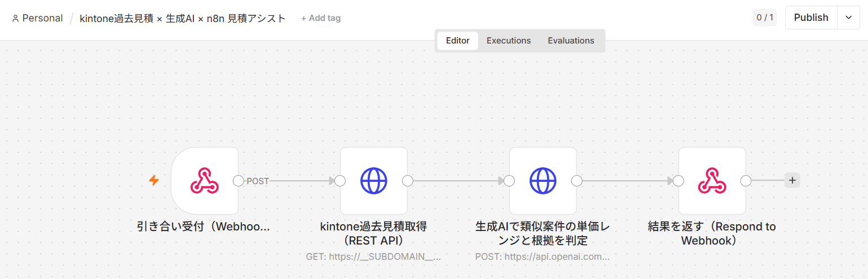Image resolution: width=868 pixels, height=279 pixels.
Task: Click the kintone node input connector
Action: pyautogui.click(x=340, y=181)
